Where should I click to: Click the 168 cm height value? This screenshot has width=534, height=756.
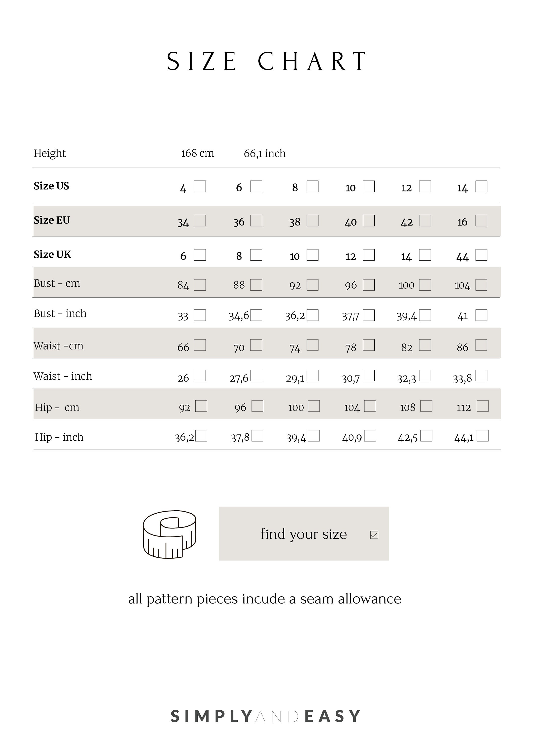197,153
